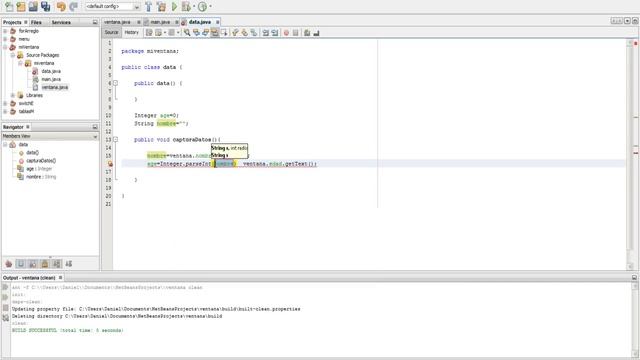Click the Profile Project clock icon
This screenshot has height=360, width=640.
tap(202, 6)
